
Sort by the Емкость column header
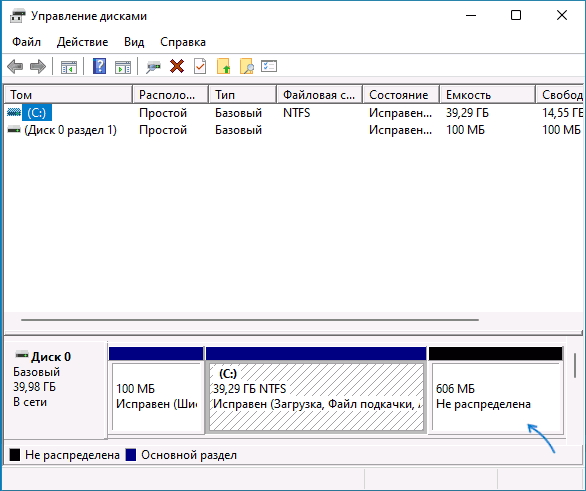(487, 95)
